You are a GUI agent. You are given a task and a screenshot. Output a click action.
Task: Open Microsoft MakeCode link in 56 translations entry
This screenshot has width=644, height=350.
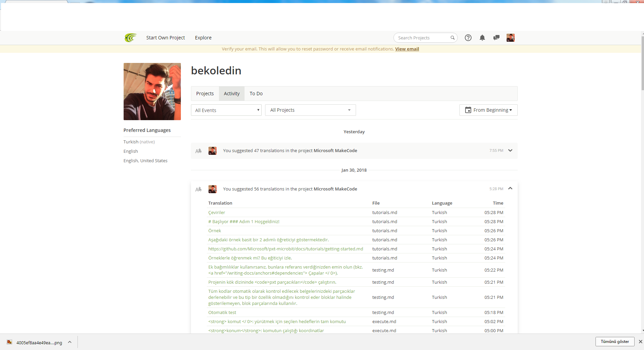coord(335,189)
